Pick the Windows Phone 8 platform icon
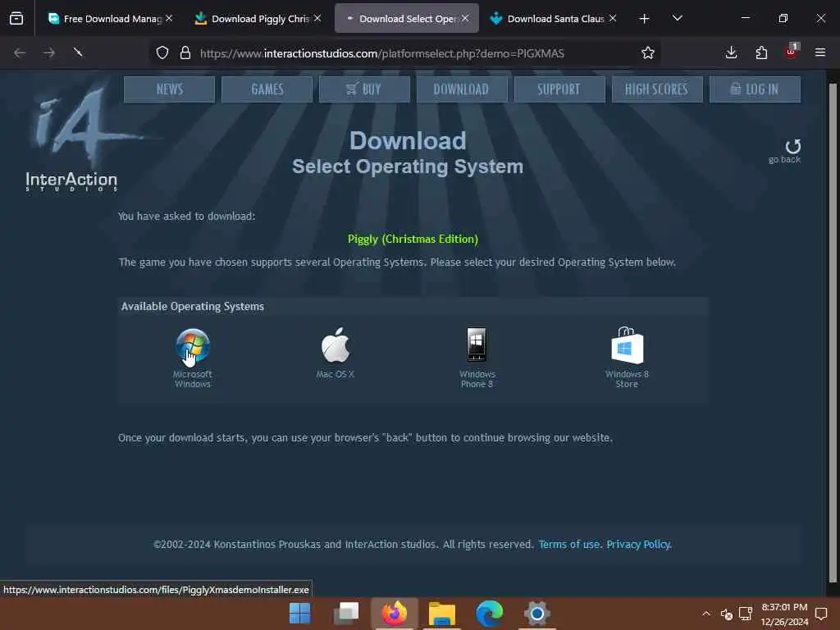This screenshot has width=840, height=630. [477, 345]
